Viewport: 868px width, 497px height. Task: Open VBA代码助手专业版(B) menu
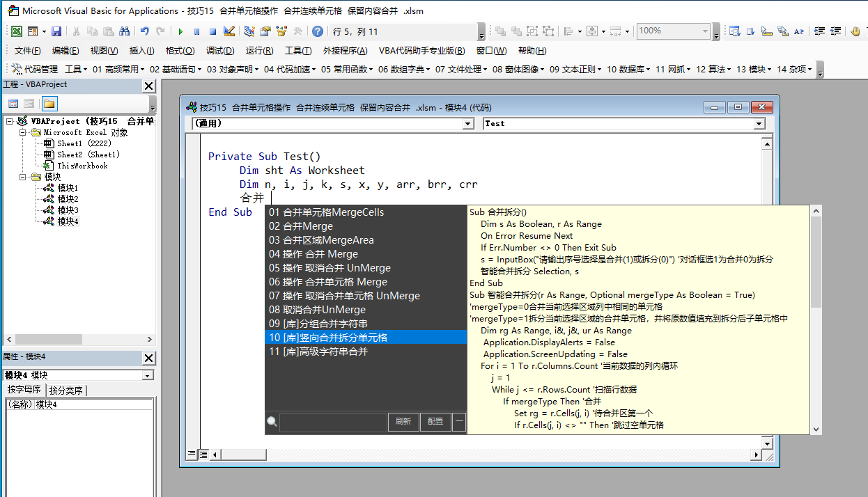(x=421, y=51)
